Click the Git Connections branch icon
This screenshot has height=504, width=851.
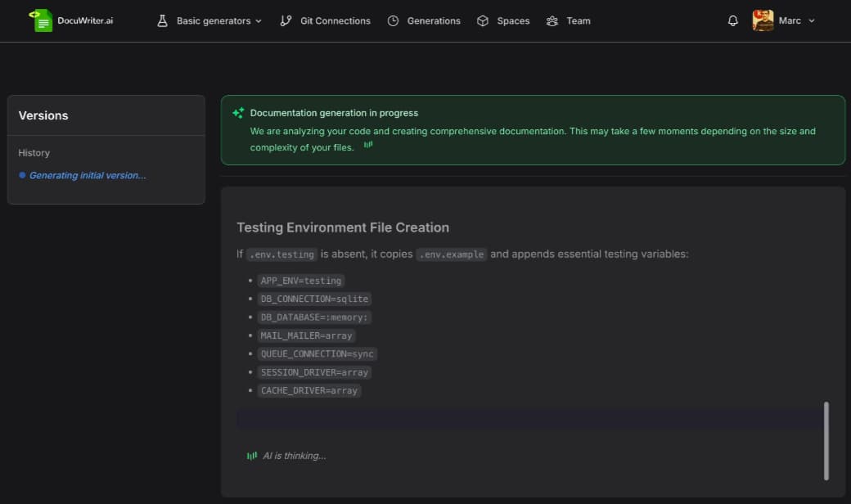click(286, 20)
